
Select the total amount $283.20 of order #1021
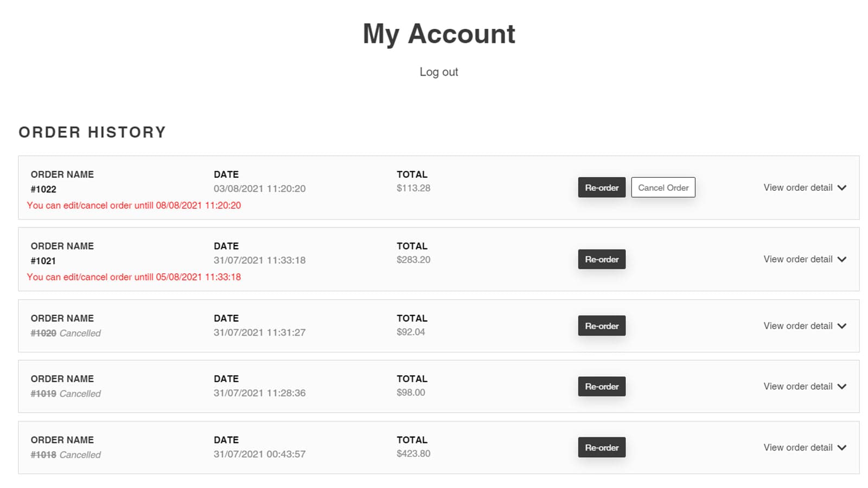413,260
